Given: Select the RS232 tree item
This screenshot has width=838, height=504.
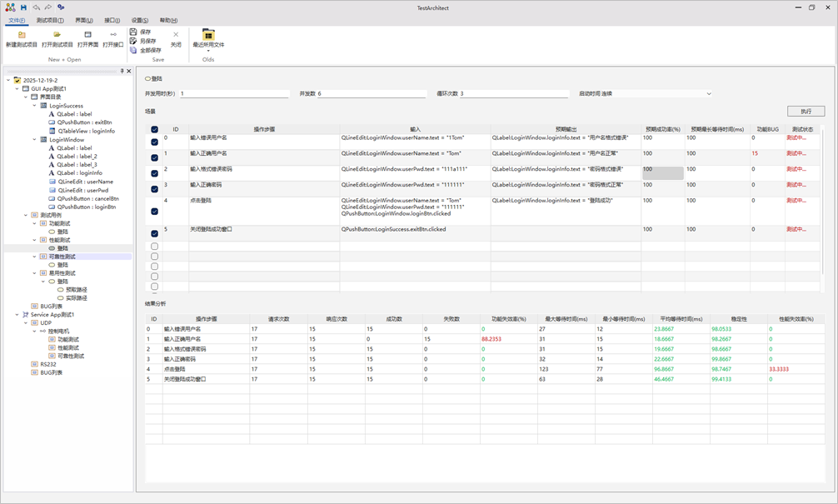Looking at the screenshot, I should point(48,364).
